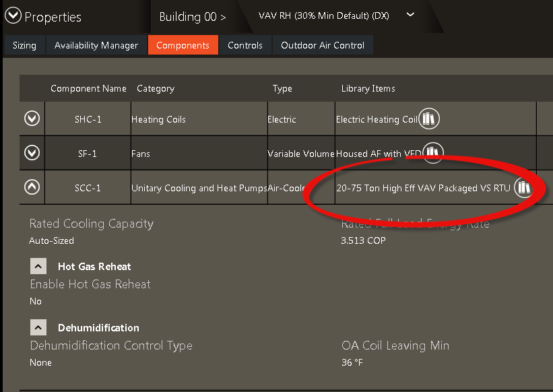
Task: Open library icon for 20-75 Ton RTU
Action: coord(523,188)
